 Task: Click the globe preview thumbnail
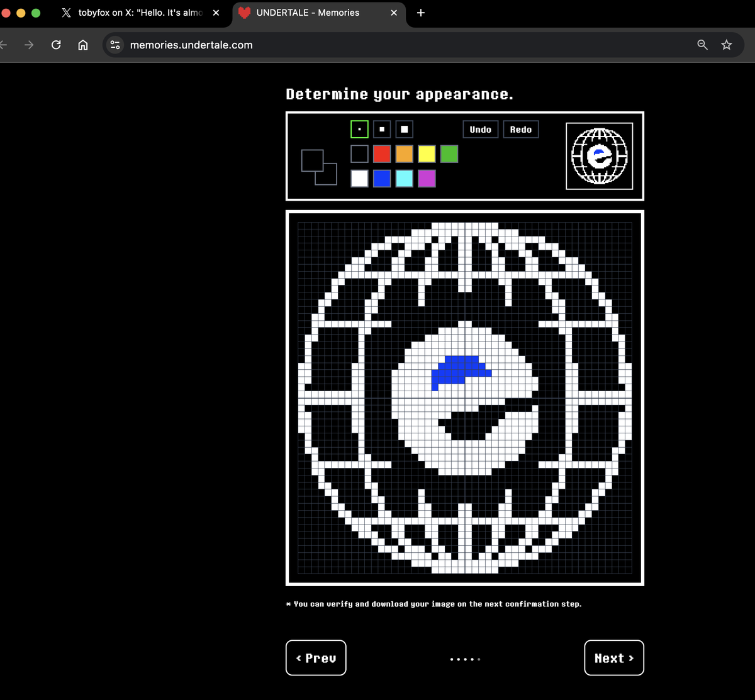(x=600, y=156)
